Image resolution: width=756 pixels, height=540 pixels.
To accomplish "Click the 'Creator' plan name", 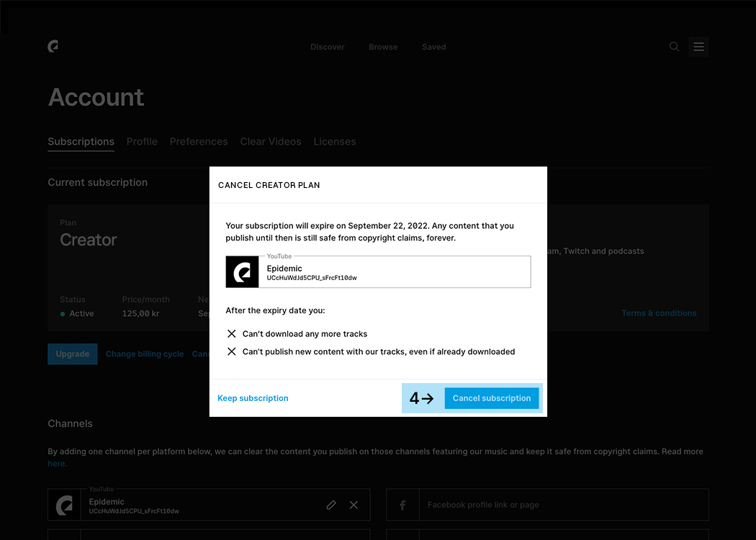I will pos(89,240).
